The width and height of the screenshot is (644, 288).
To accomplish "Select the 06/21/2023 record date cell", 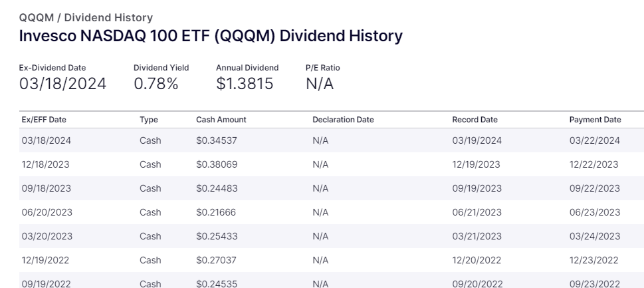I will pos(477,212).
